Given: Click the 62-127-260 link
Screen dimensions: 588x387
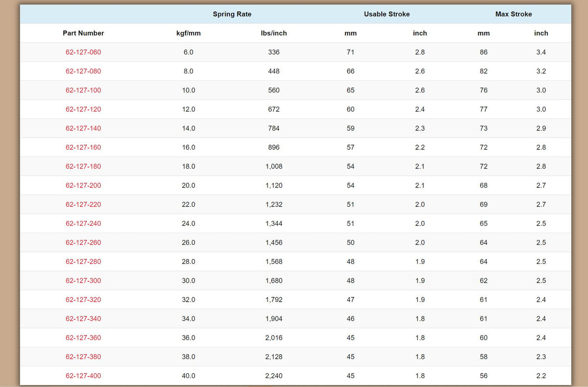Looking at the screenshot, I should pos(83,243).
